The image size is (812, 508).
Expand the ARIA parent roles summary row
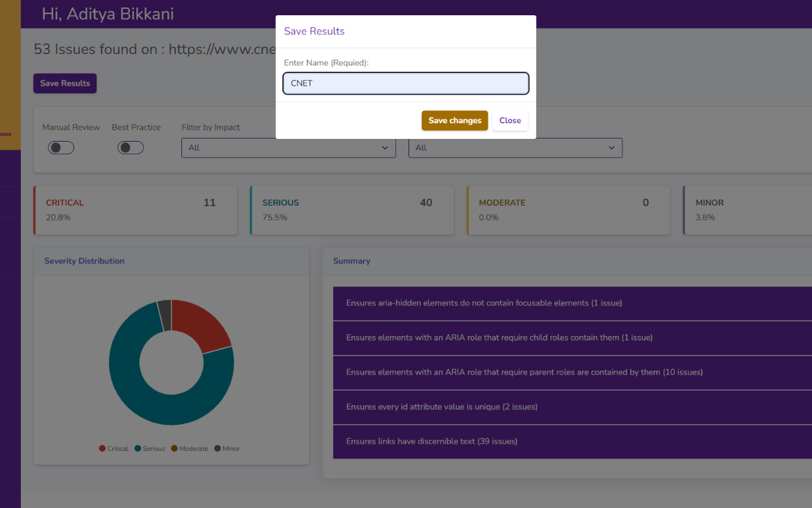(x=572, y=372)
